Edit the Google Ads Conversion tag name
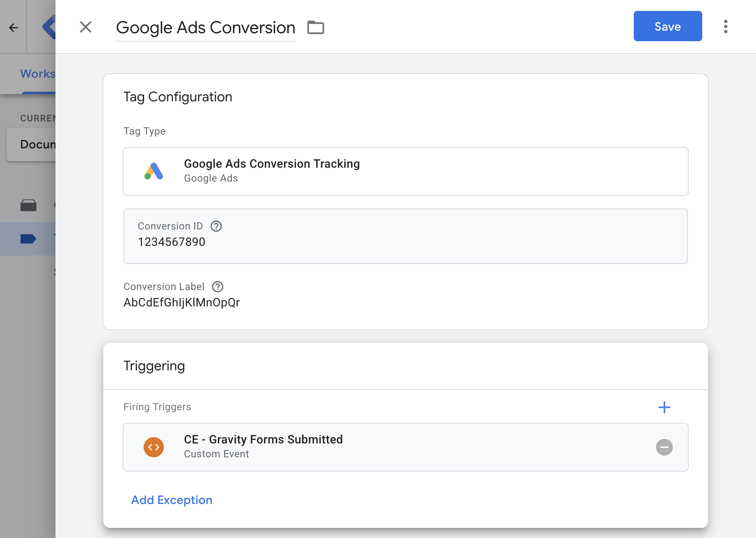756x538 pixels. click(206, 28)
